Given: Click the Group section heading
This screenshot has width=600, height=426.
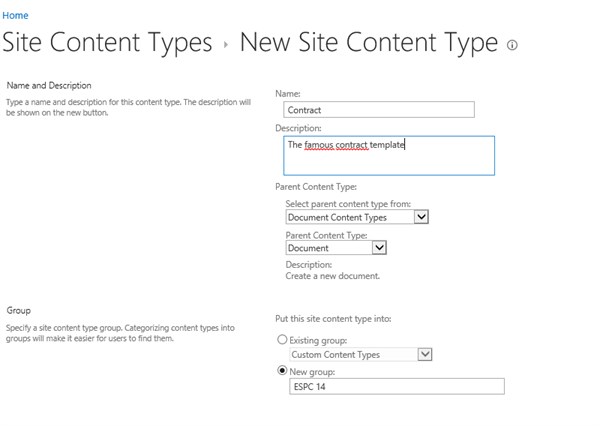Looking at the screenshot, I should (17, 311).
